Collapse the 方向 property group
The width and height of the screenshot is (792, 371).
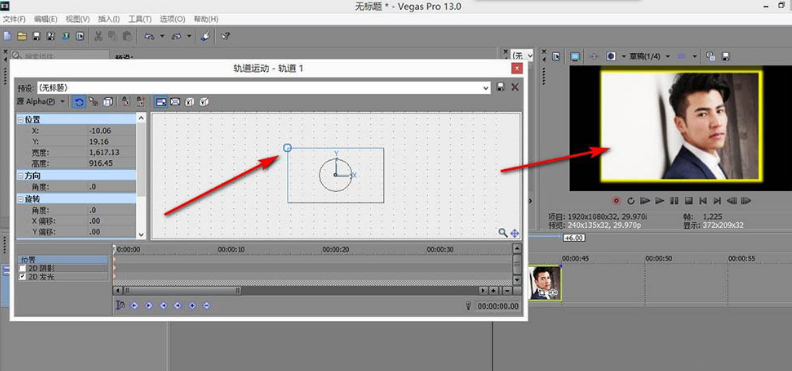[20, 176]
